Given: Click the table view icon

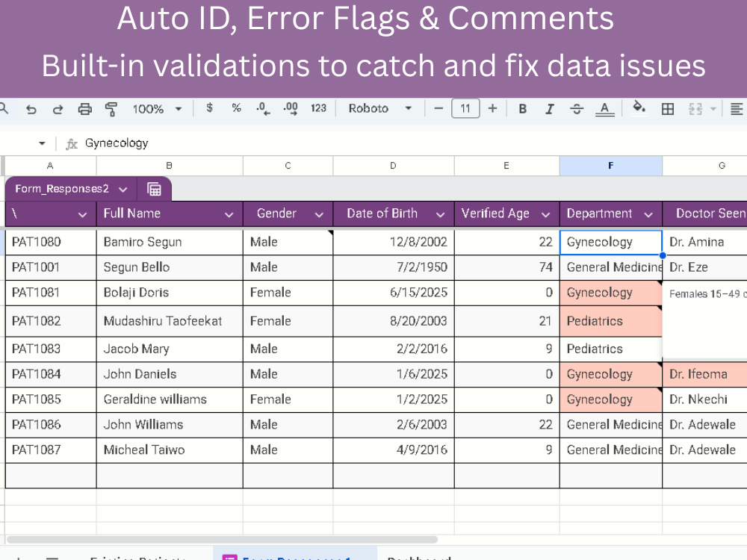Looking at the screenshot, I should (x=154, y=190).
